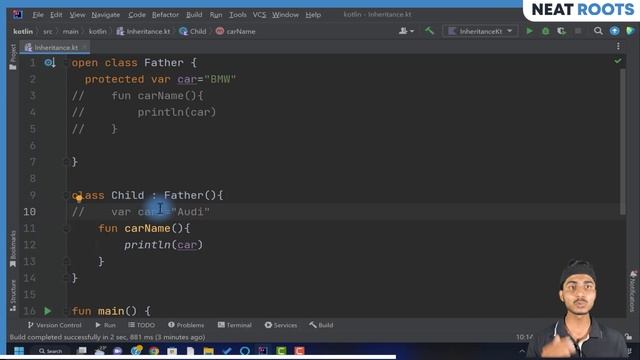Screen dimensions: 640x360
Task: Open the Edit menu
Action: click(56, 15)
